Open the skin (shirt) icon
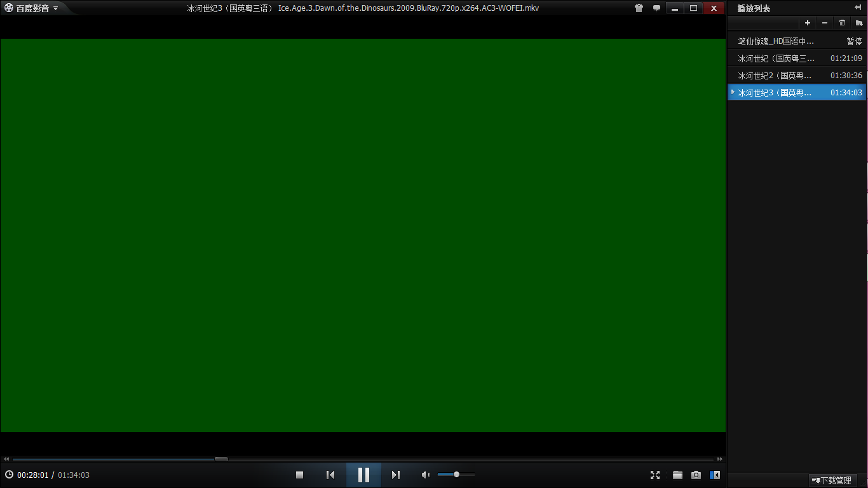Screen dimensions: 868x488 639,8
